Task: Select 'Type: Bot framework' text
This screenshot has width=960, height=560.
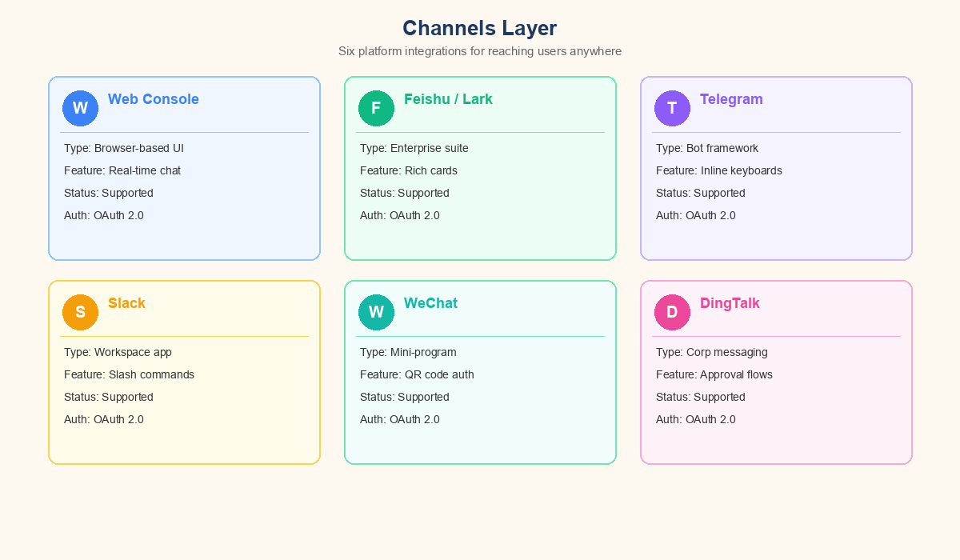Action: point(707,148)
